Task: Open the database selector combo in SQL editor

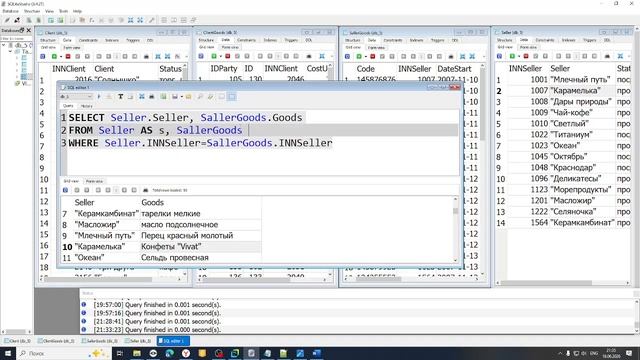Action: (x=76, y=97)
